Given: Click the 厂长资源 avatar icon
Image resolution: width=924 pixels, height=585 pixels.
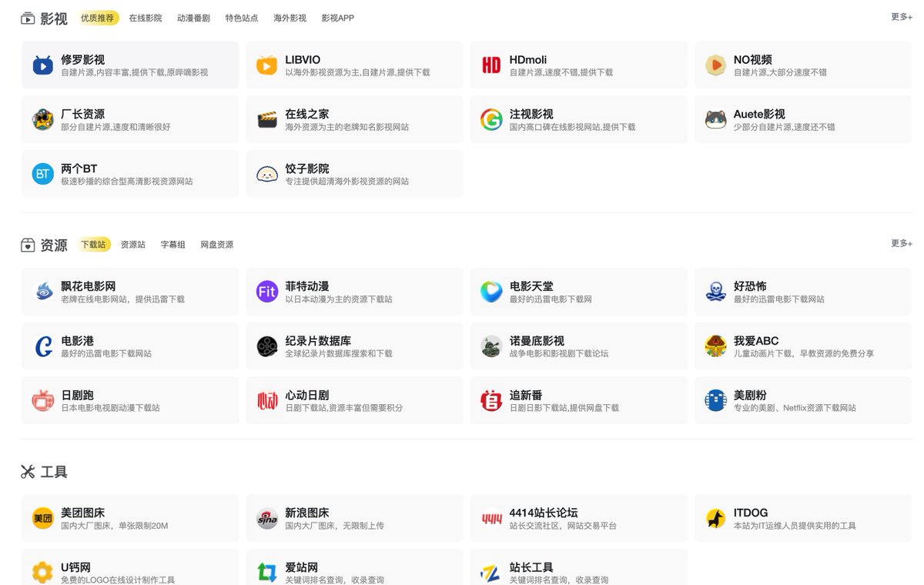Looking at the screenshot, I should 42,119.
